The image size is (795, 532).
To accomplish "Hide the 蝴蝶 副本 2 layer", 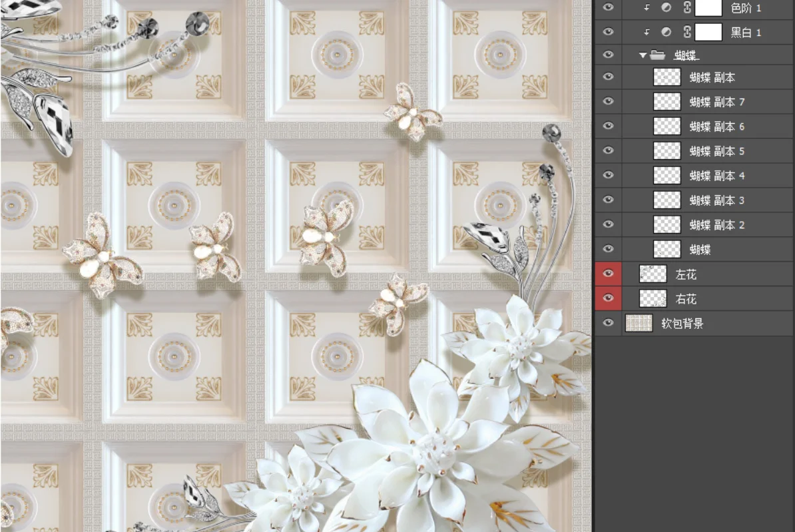I will 608,224.
